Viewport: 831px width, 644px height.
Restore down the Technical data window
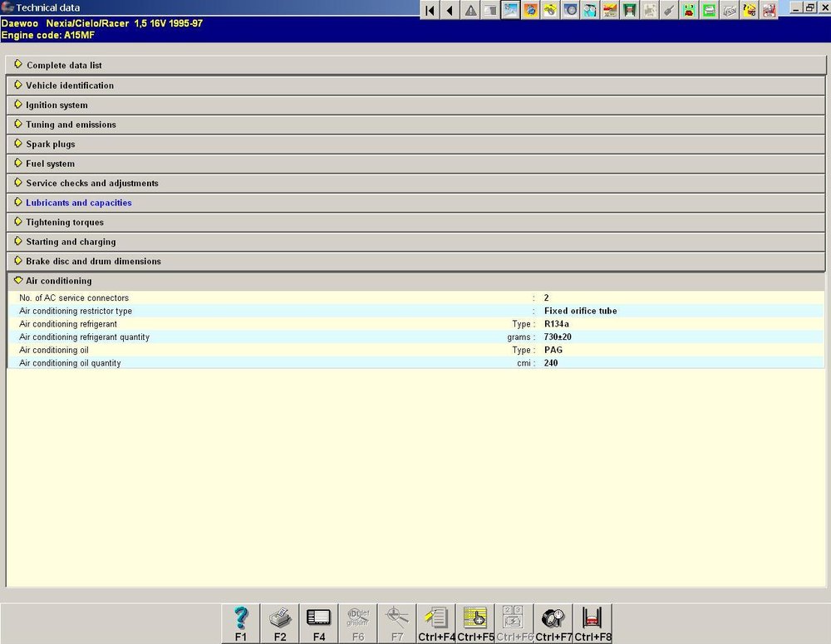click(809, 7)
